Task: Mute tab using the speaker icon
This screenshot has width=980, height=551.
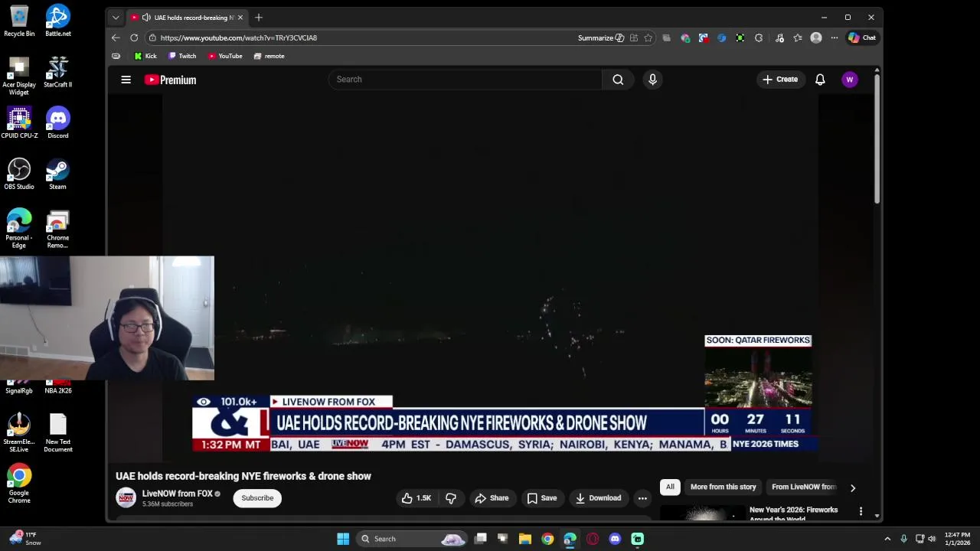Action: tap(146, 18)
